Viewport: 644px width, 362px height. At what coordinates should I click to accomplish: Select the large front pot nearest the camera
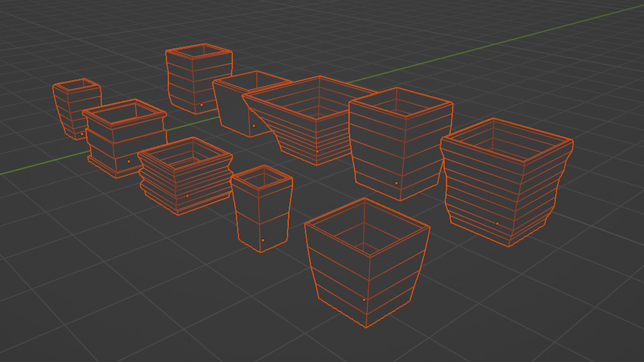(367, 263)
